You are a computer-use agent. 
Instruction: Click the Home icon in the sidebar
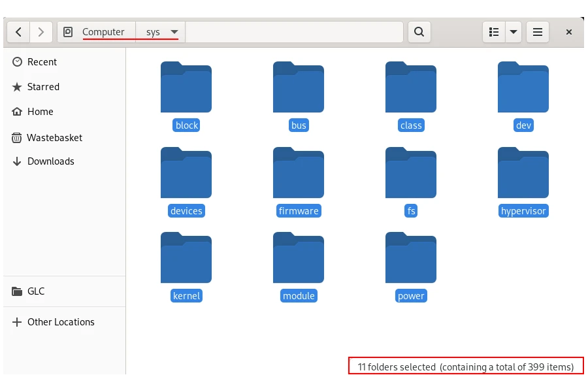[x=19, y=111]
